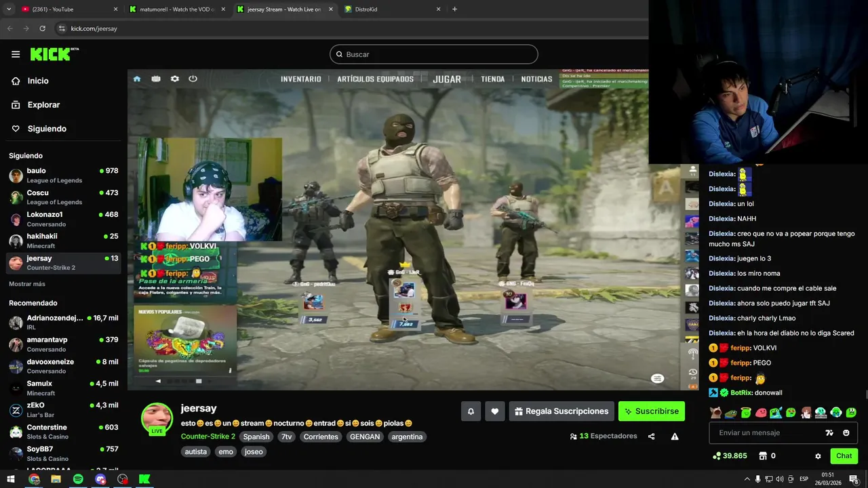The image size is (868, 488).
Task: Open the recommended channel Conterstine
Action: (x=64, y=432)
